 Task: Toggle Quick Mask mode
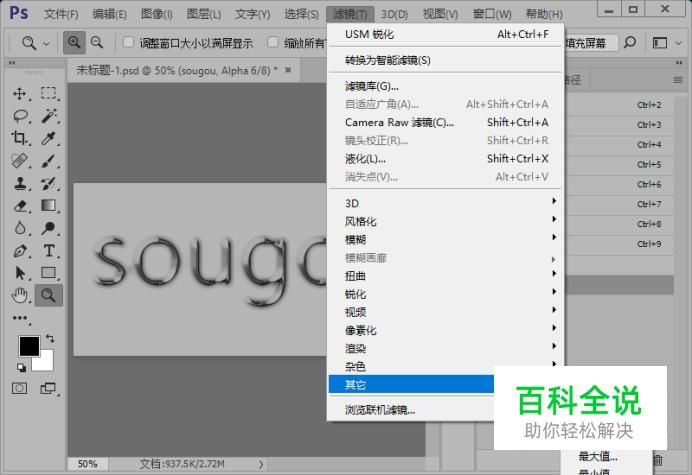pyautogui.click(x=19, y=388)
